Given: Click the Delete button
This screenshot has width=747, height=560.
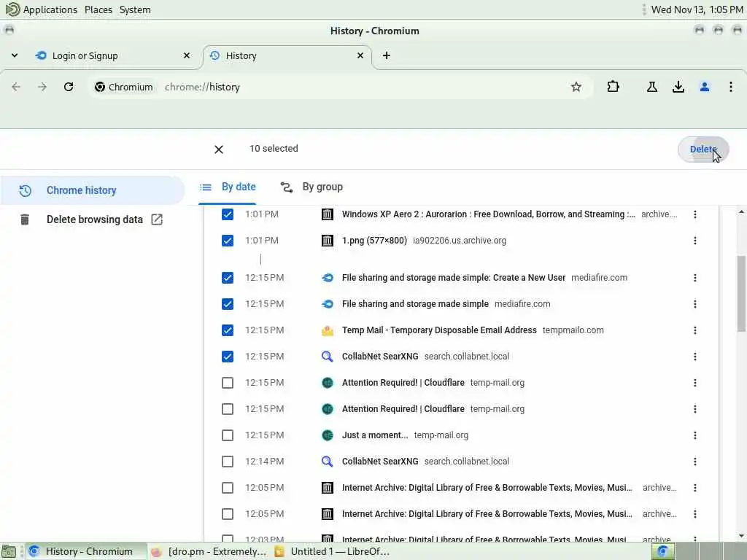Looking at the screenshot, I should 703,149.
